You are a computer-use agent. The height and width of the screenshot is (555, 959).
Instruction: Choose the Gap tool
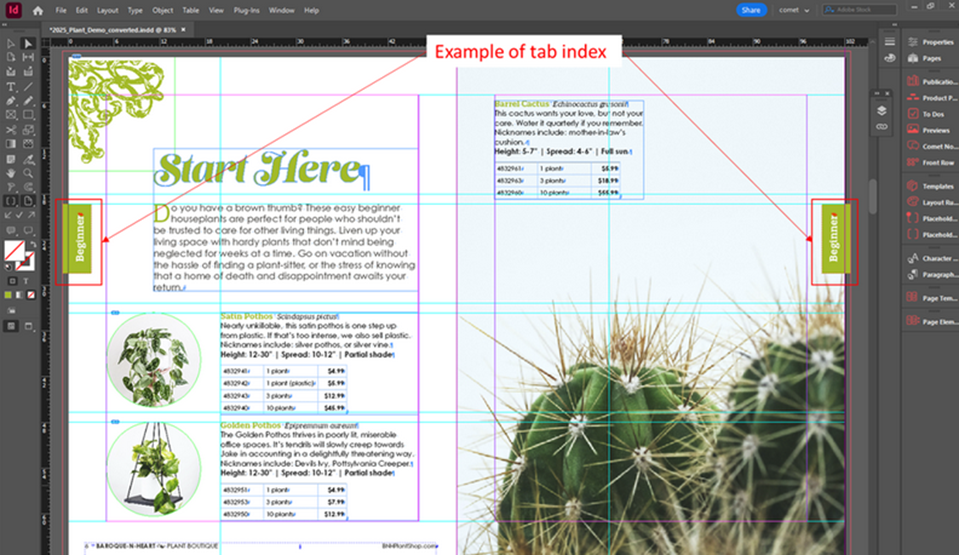click(28, 58)
